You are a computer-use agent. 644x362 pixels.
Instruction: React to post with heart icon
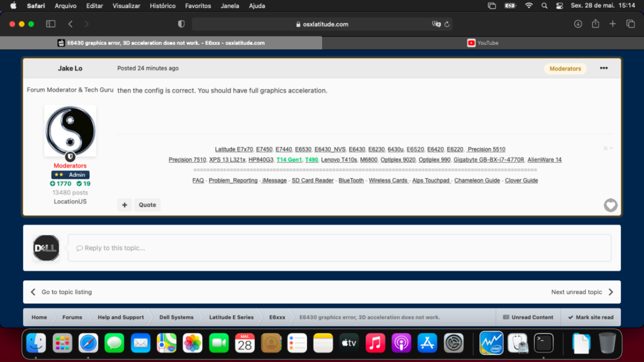point(610,205)
